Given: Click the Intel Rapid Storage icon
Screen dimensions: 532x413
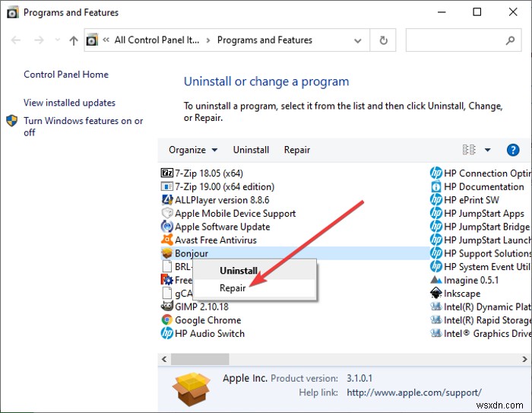Looking at the screenshot, I should pos(436,320).
